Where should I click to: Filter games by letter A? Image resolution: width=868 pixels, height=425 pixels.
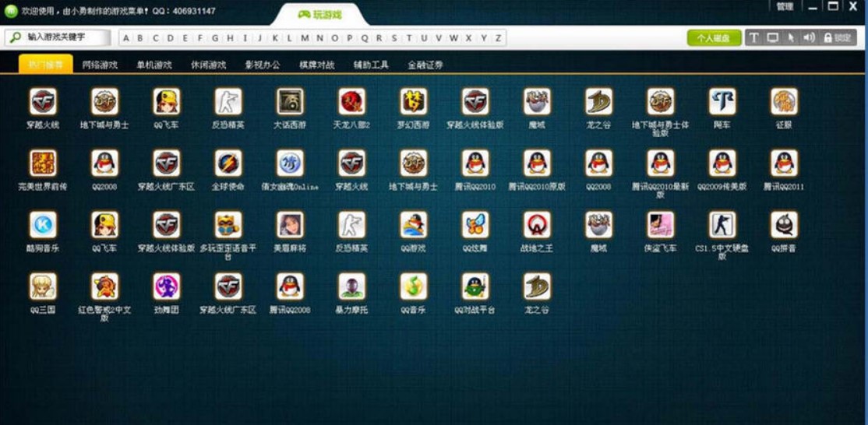(126, 37)
